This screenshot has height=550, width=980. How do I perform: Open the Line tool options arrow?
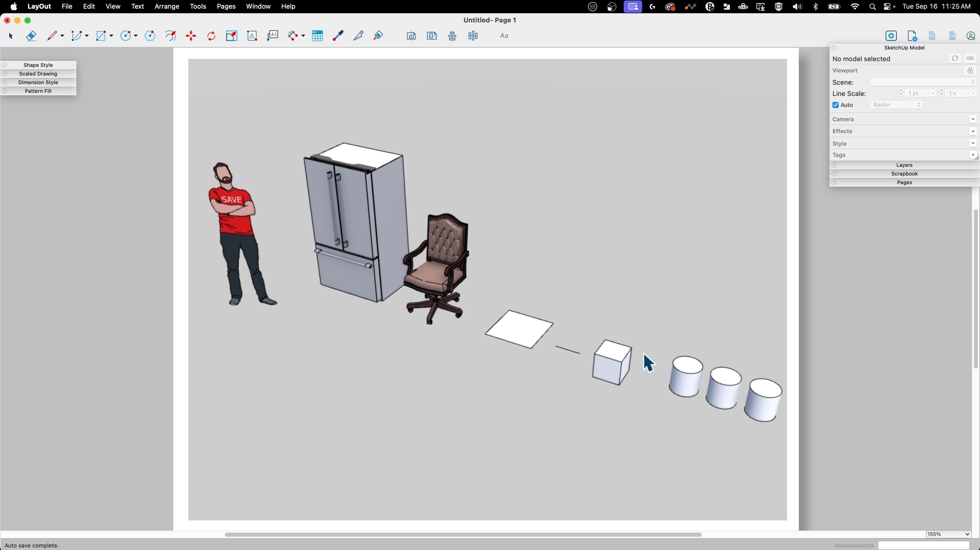(62, 36)
